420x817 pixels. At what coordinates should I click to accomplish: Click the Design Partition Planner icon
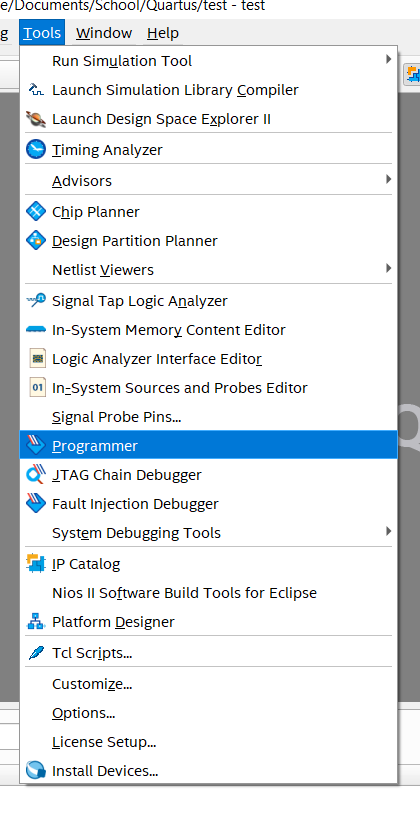(x=36, y=241)
